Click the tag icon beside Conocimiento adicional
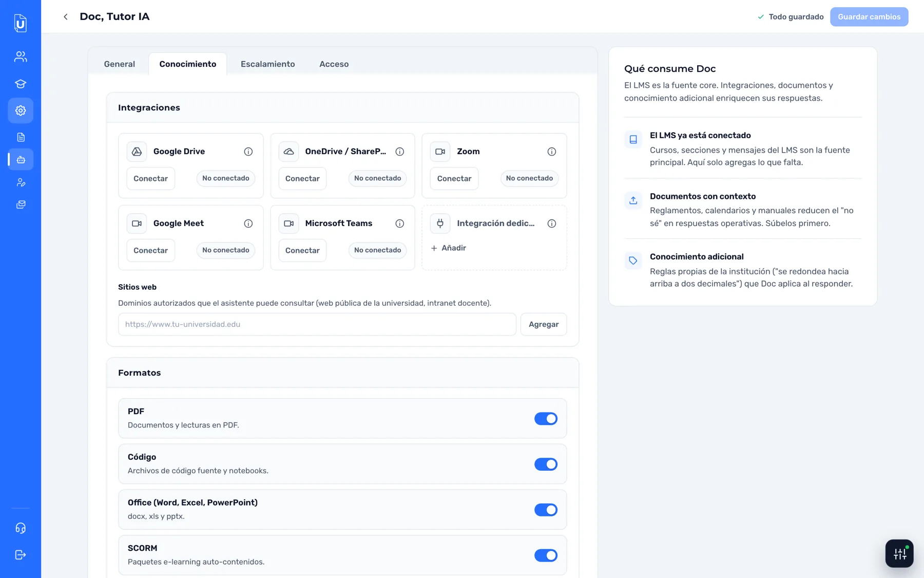The image size is (924, 578). click(x=633, y=260)
